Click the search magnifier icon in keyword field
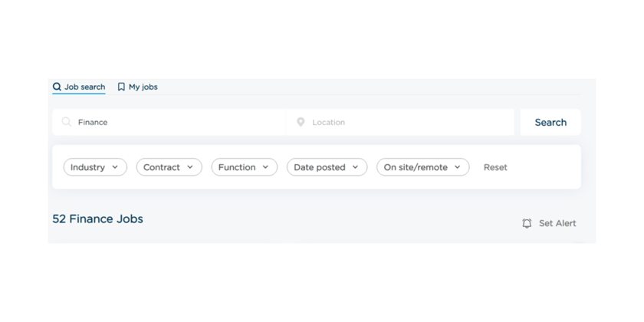This screenshot has width=644, height=322. 67,122
